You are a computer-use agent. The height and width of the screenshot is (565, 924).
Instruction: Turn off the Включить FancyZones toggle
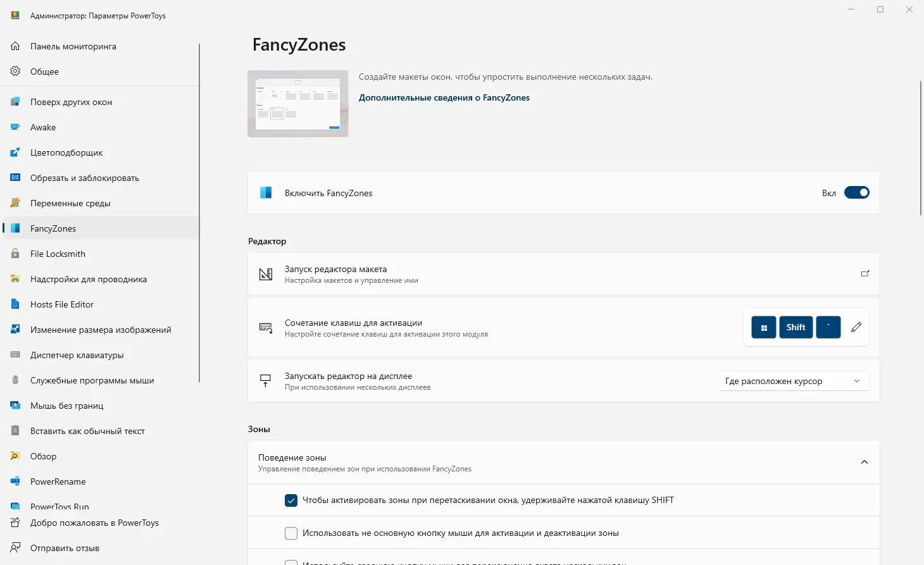[856, 193]
